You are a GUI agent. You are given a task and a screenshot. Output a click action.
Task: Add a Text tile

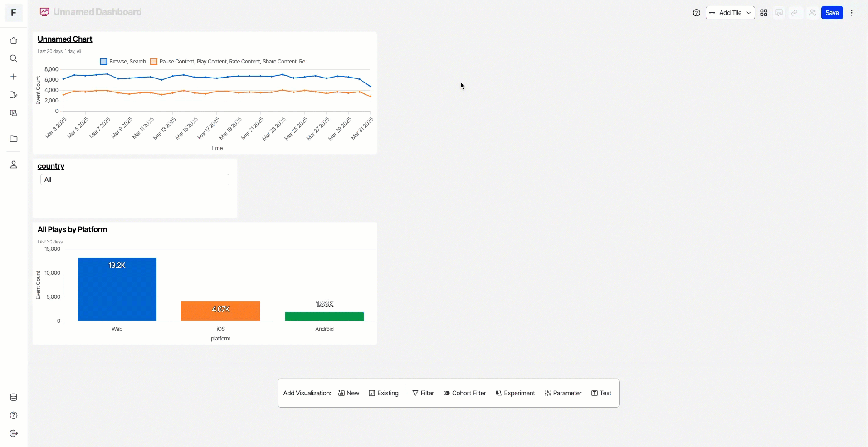click(601, 393)
